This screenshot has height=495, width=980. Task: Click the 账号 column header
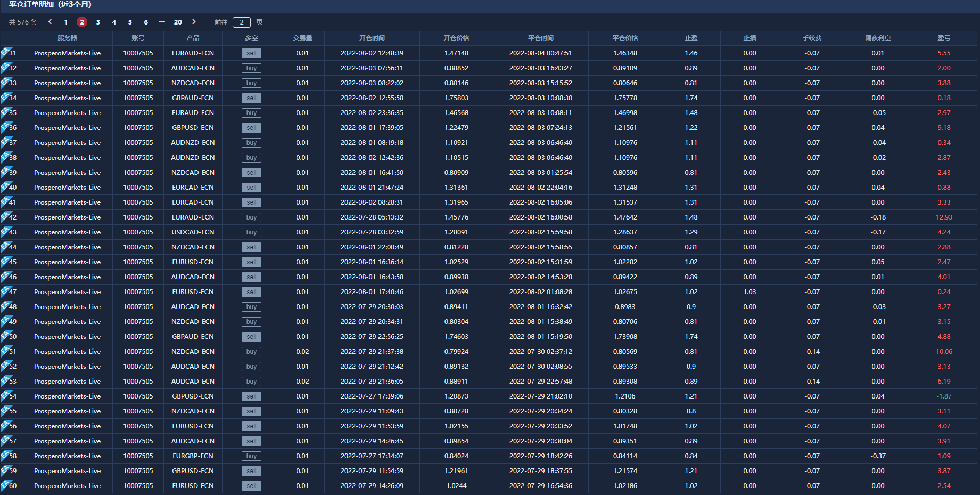tap(138, 38)
